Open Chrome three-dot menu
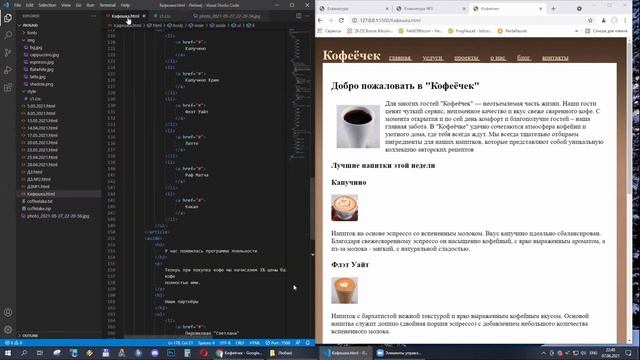This screenshot has height=360, width=640. tap(625, 20)
